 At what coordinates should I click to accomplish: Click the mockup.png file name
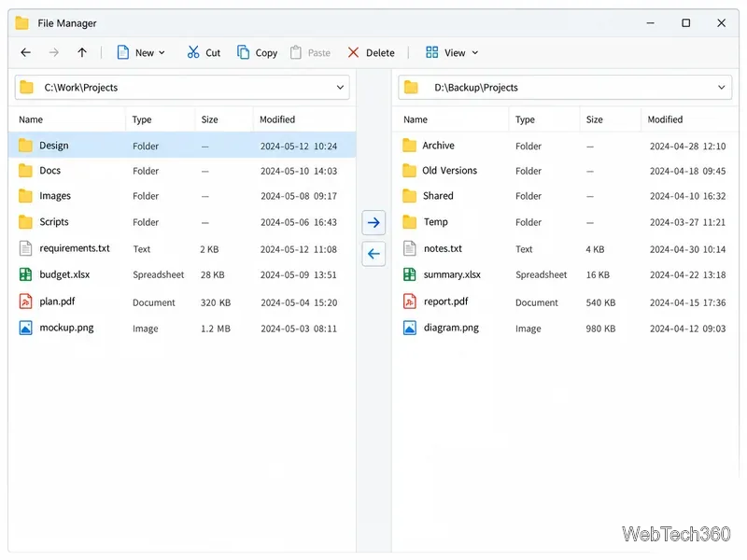click(66, 328)
